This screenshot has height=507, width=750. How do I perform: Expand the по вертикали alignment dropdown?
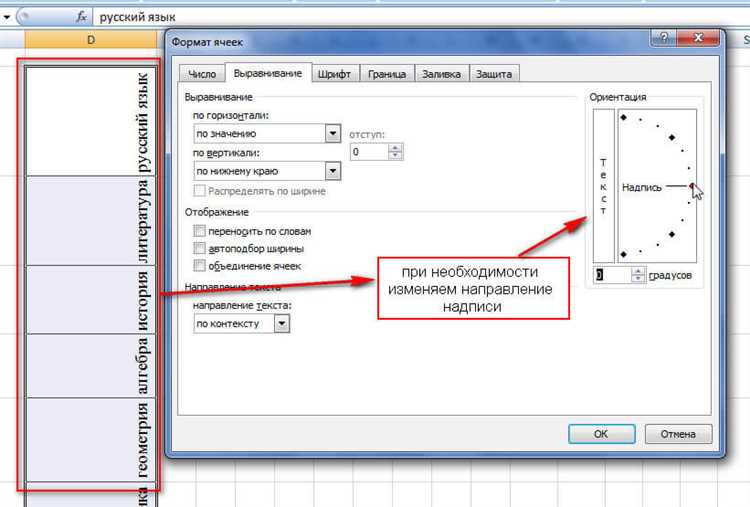[x=333, y=171]
